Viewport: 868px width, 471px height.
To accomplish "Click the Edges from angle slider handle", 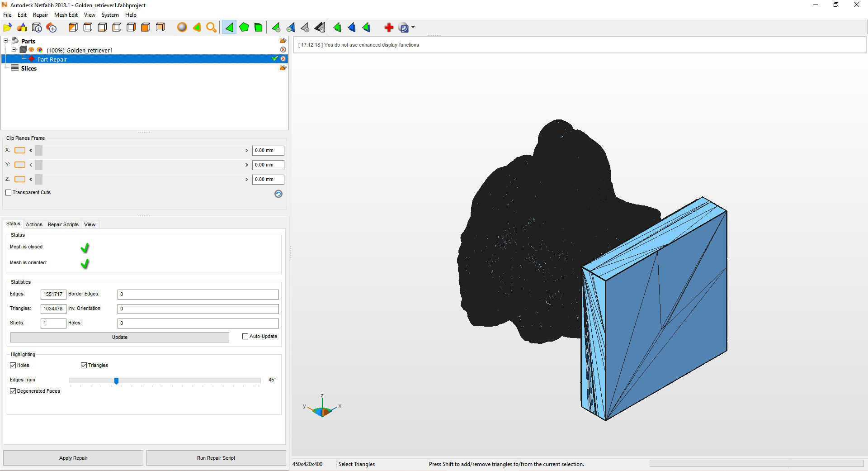I will tap(116, 381).
